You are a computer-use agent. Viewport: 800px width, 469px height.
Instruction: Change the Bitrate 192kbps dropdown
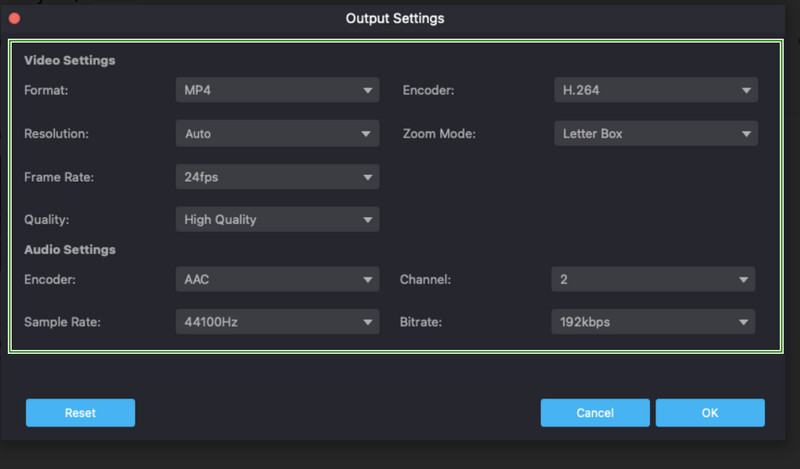pyautogui.click(x=652, y=323)
